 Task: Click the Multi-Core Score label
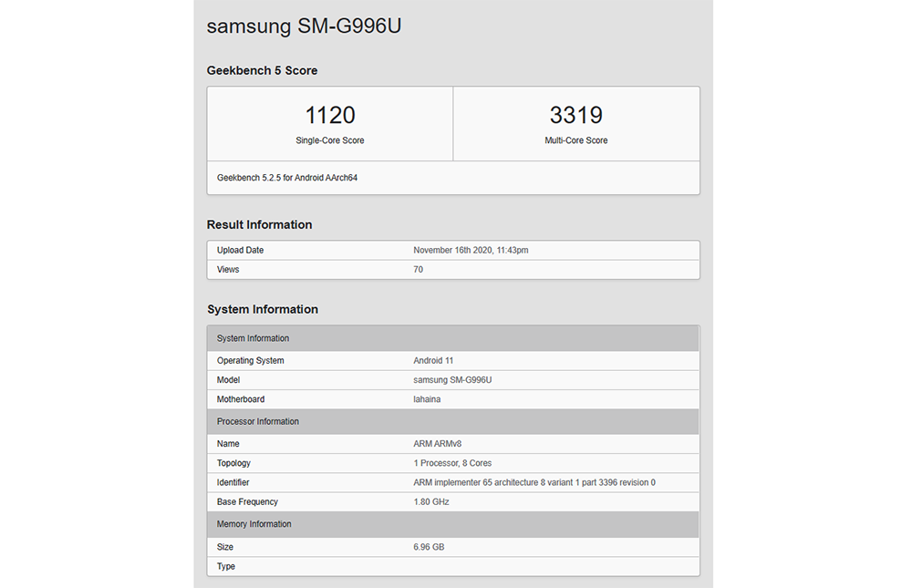coord(575,140)
